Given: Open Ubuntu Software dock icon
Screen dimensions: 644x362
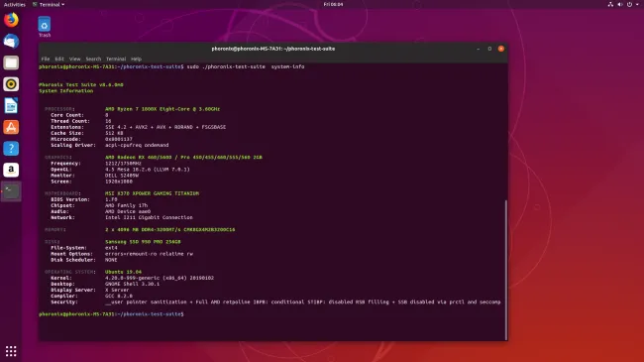Looking at the screenshot, I should [11, 127].
